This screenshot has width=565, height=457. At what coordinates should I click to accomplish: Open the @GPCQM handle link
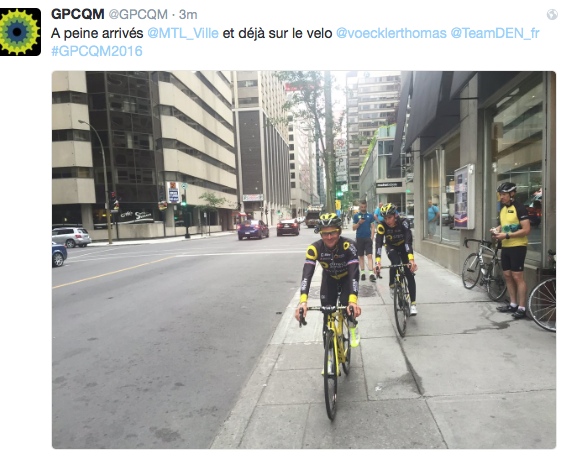[138, 14]
